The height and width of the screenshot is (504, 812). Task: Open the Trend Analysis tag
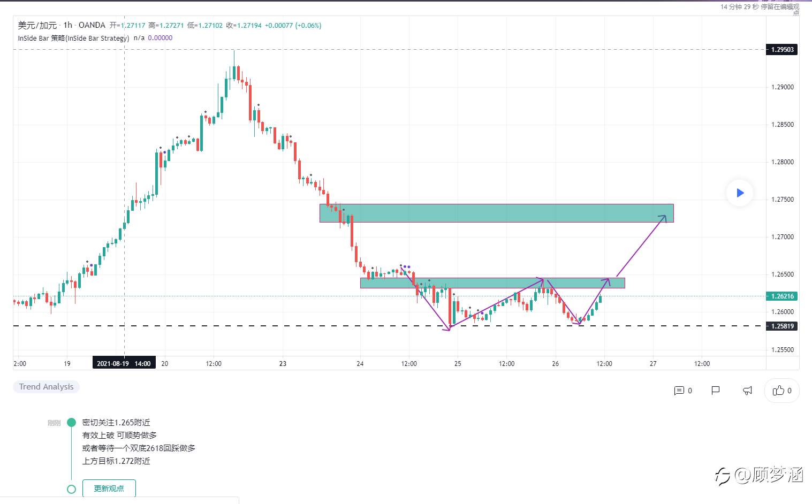tap(47, 387)
